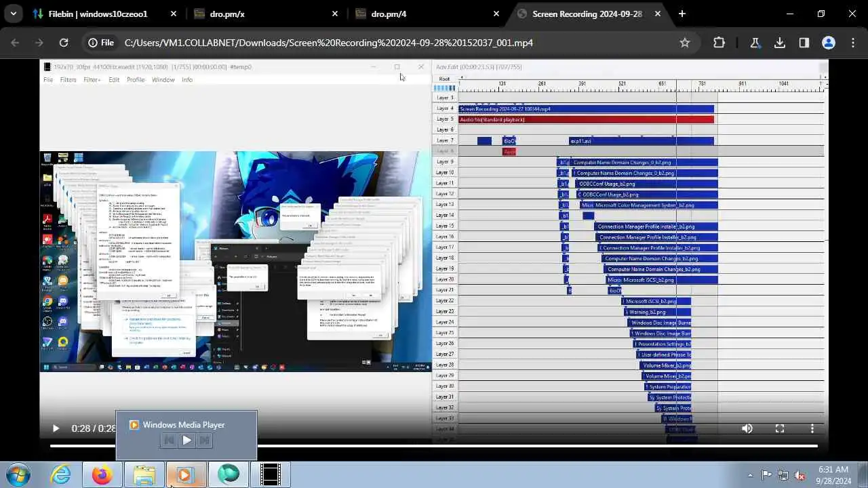Click the video progress bar

434,446
